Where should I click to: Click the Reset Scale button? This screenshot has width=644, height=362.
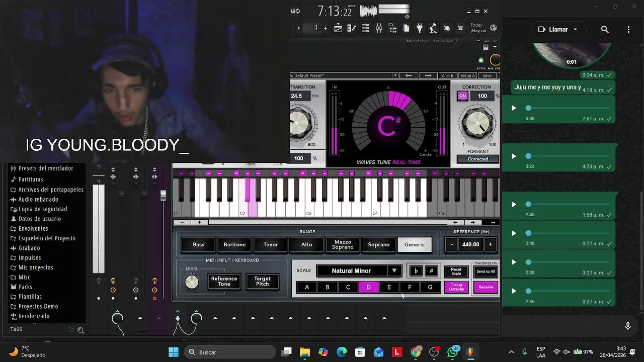456,271
